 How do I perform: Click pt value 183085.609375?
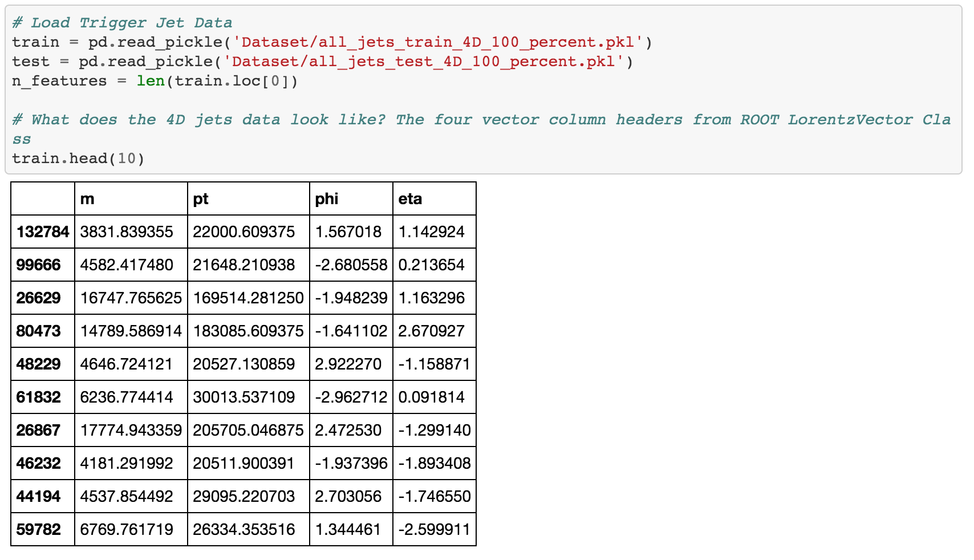click(x=249, y=331)
